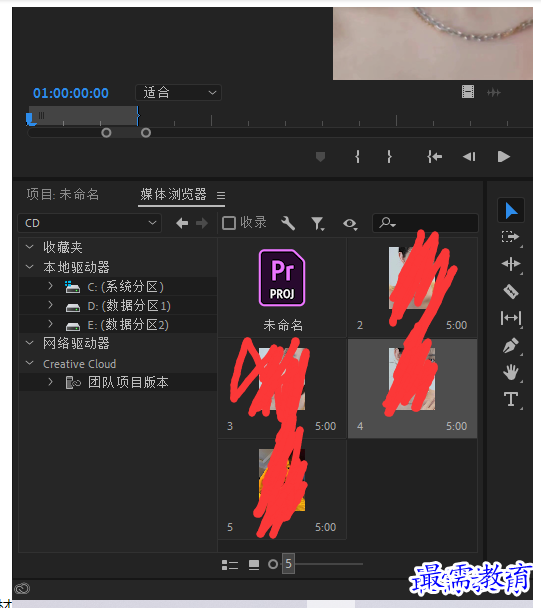
Task: Select the Slip tool
Action: pos(511,318)
